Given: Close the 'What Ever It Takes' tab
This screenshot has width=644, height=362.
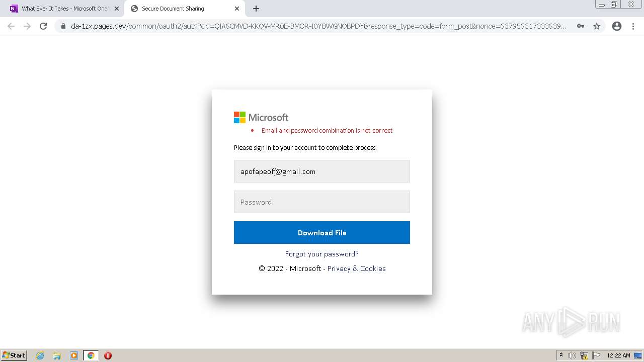Looking at the screenshot, I should coord(117,9).
